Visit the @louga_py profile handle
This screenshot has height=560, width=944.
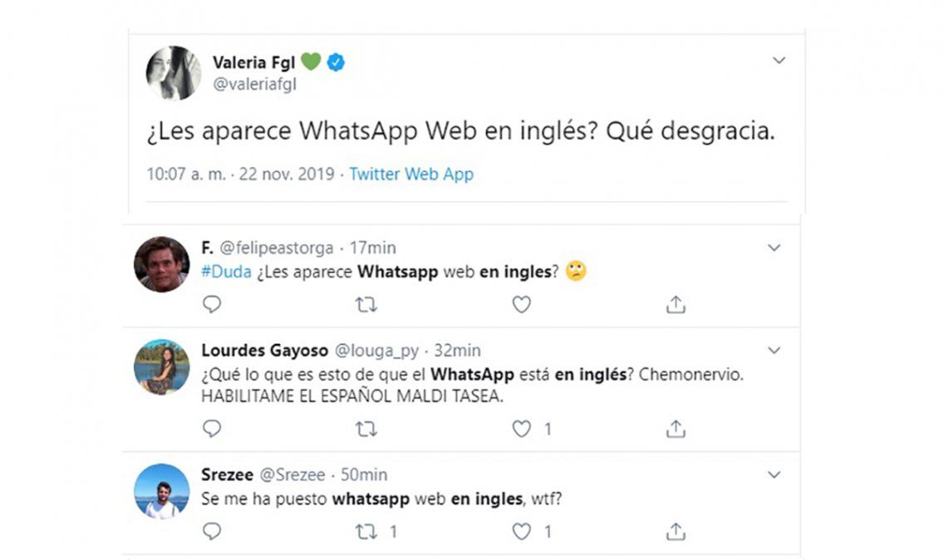(376, 351)
